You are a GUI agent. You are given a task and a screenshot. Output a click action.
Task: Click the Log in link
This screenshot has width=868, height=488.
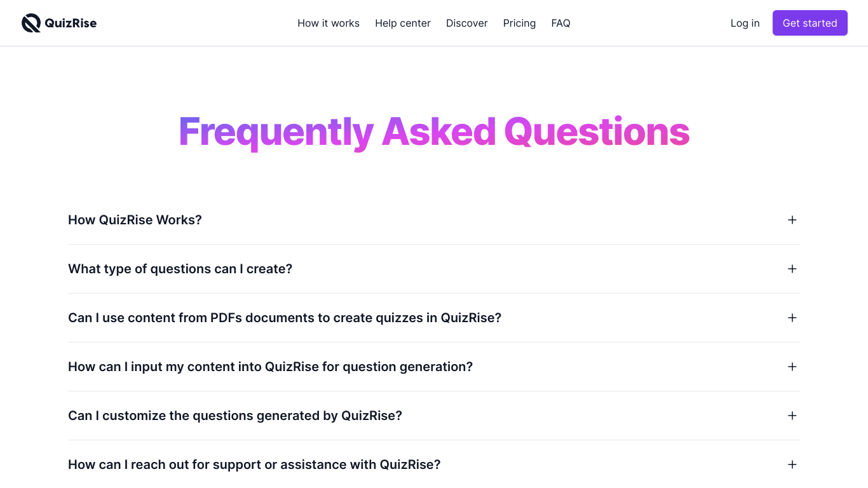(745, 23)
